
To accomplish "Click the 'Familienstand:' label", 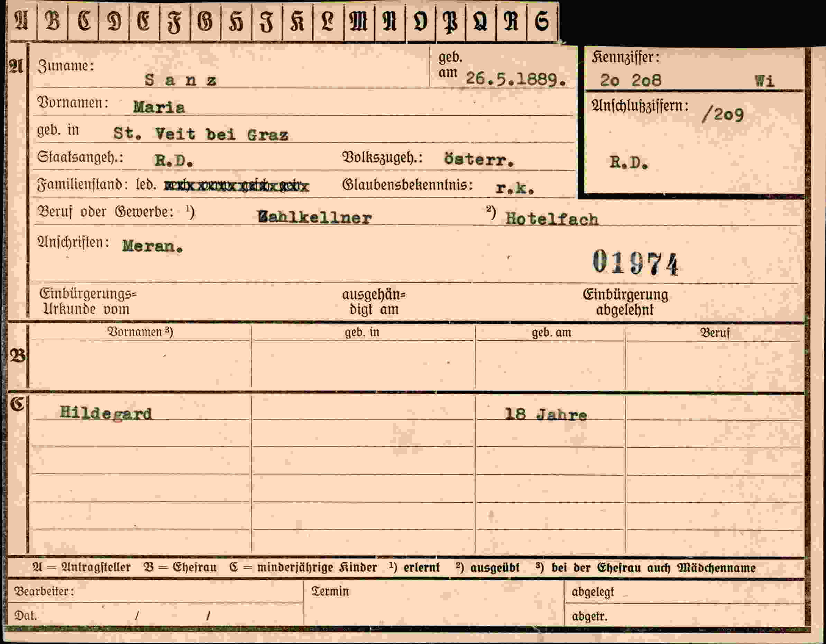I will pyautogui.click(x=82, y=185).
